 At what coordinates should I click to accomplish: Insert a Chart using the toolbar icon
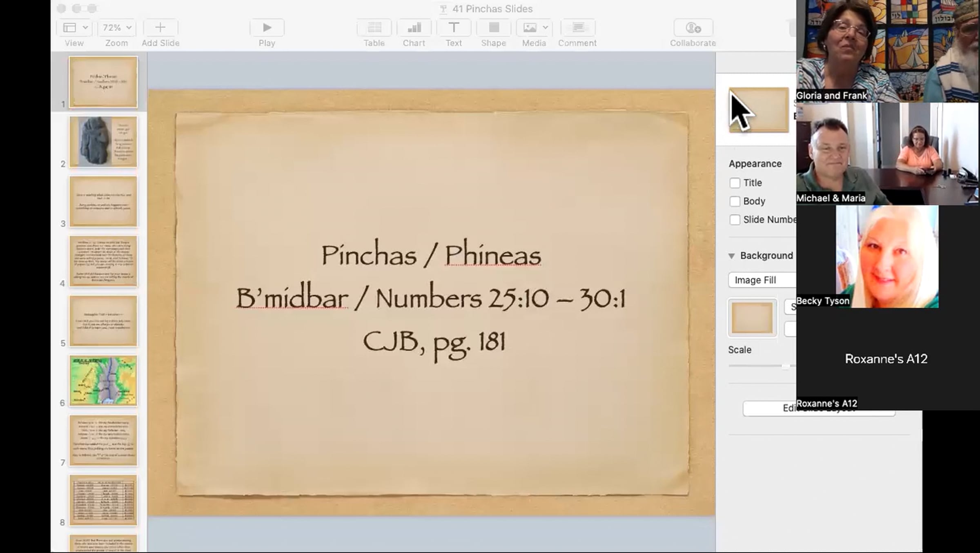coord(414,28)
